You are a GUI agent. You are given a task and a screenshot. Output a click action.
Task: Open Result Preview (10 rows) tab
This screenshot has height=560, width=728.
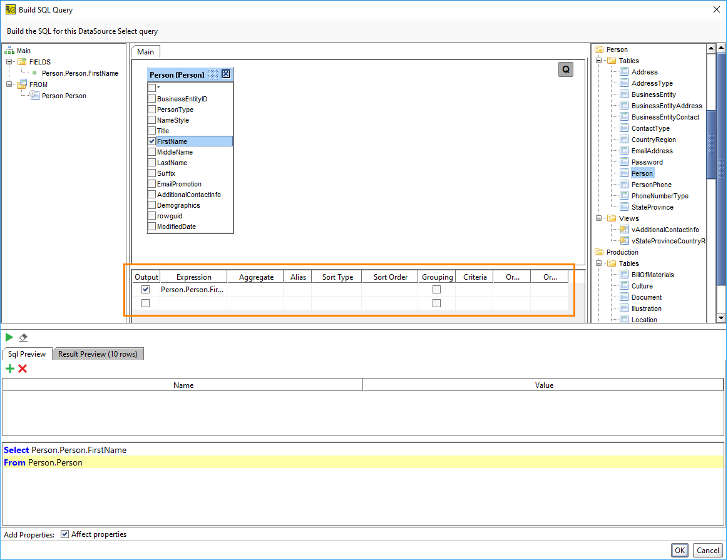pos(98,354)
